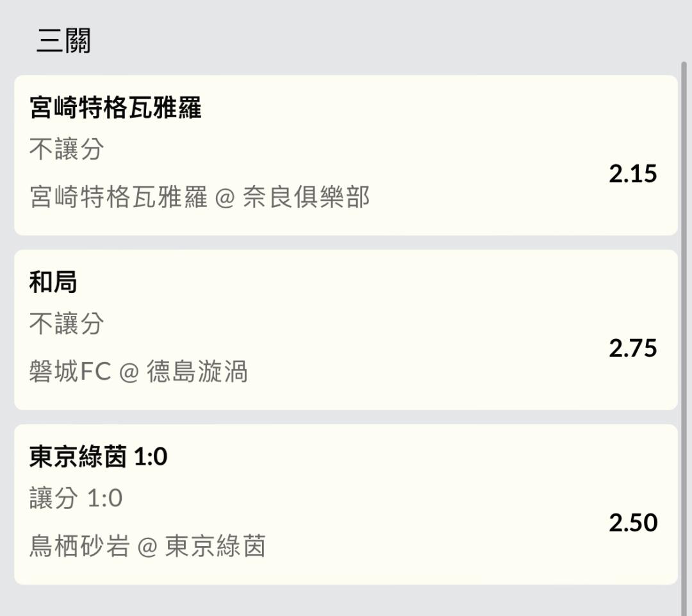Viewport: 692px width, 616px height.
Task: Select the 和局 draw pick title
Action: (53, 281)
